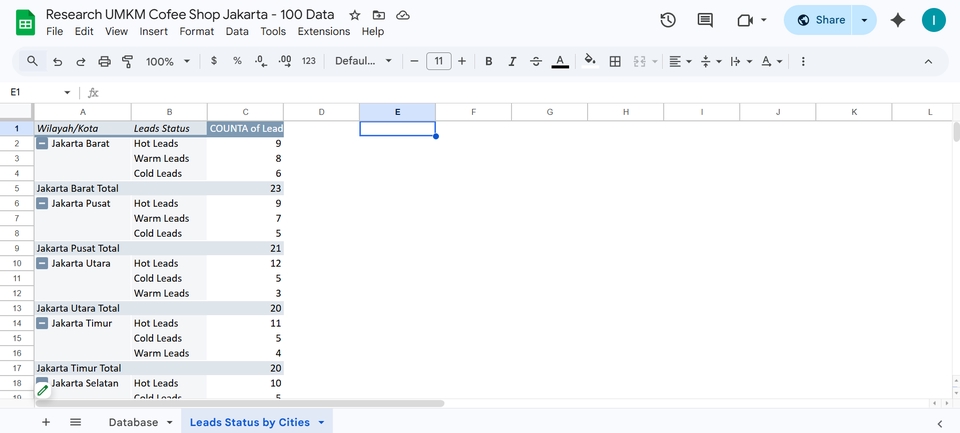
Task: Click the Share button
Action: tap(820, 20)
